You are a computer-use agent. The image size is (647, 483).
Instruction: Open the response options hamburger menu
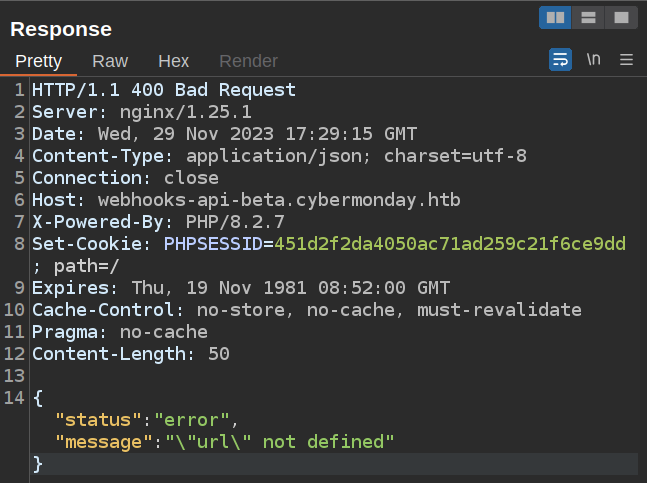(627, 60)
